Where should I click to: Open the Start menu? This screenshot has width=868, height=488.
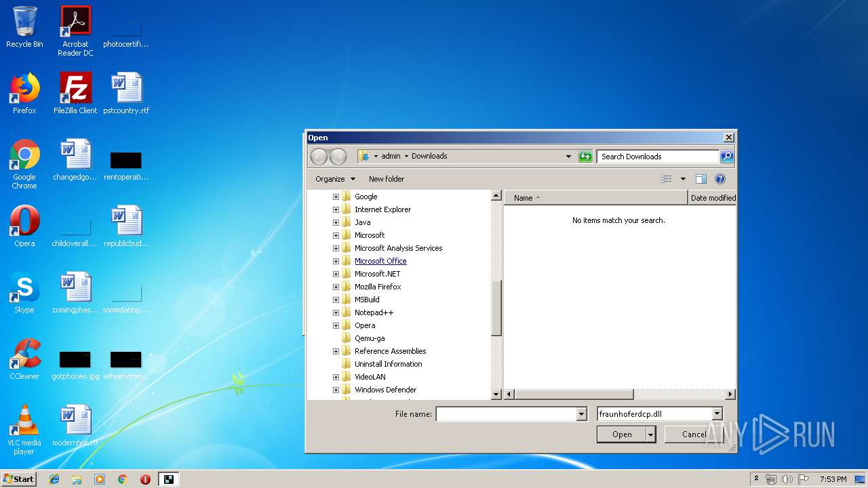[x=18, y=479]
